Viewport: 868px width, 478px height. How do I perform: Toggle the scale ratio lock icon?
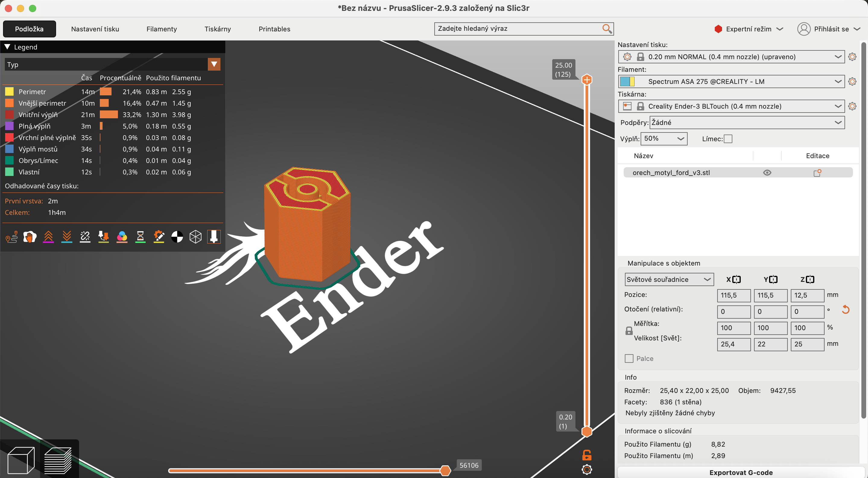pyautogui.click(x=629, y=331)
